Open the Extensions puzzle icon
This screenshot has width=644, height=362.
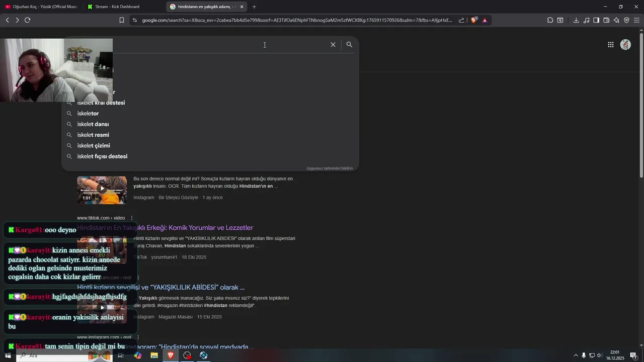[550, 20]
